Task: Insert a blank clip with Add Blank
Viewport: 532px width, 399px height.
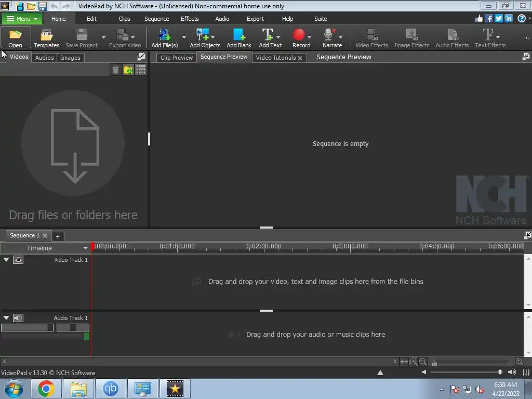Action: [x=239, y=38]
